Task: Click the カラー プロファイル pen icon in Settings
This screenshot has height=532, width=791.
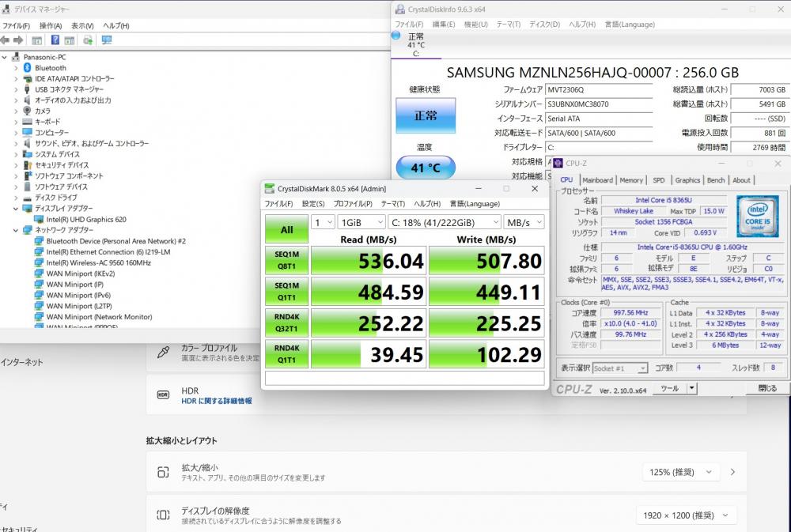Action: [x=164, y=352]
